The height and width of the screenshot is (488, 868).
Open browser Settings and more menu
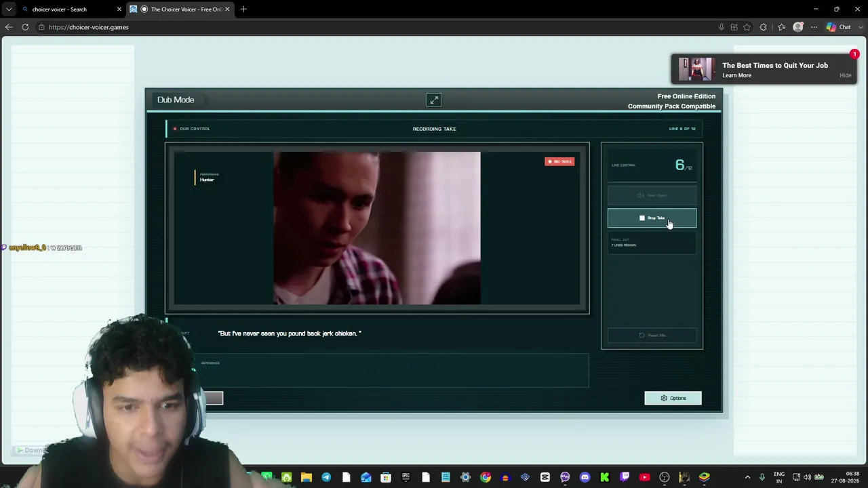tap(814, 27)
